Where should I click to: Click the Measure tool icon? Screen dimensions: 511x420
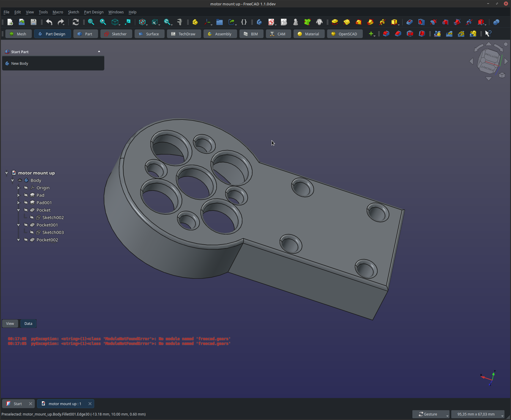point(179,22)
